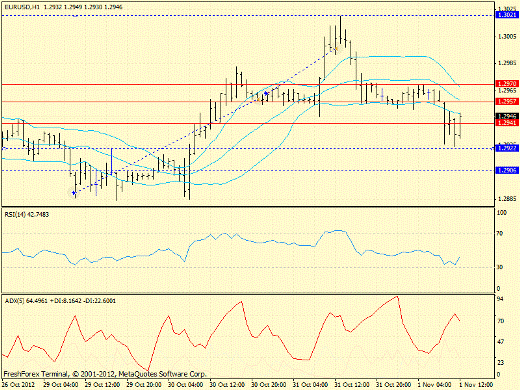Click the 1 Nov 12:00 time label
The width and height of the screenshot is (520, 390).
pos(476,385)
